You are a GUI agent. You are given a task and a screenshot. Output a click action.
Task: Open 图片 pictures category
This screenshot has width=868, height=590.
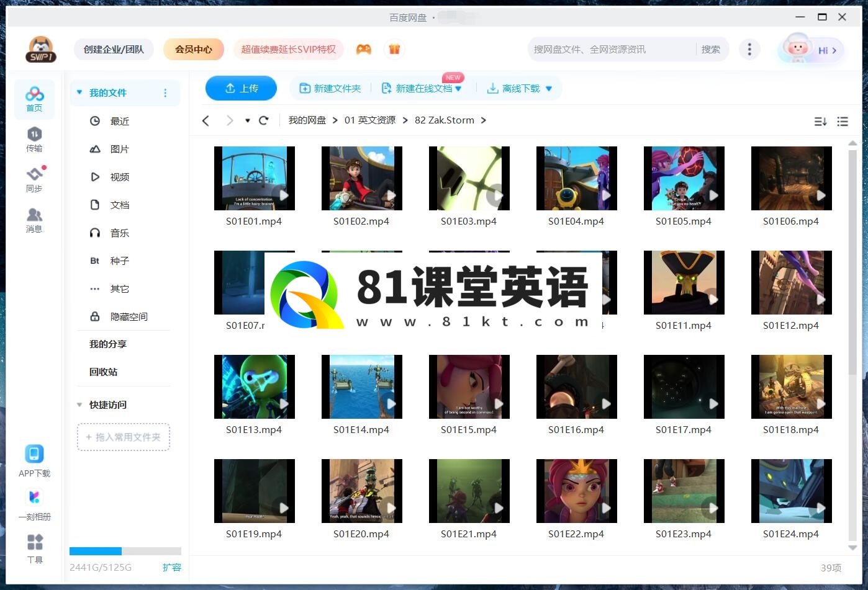coord(120,149)
